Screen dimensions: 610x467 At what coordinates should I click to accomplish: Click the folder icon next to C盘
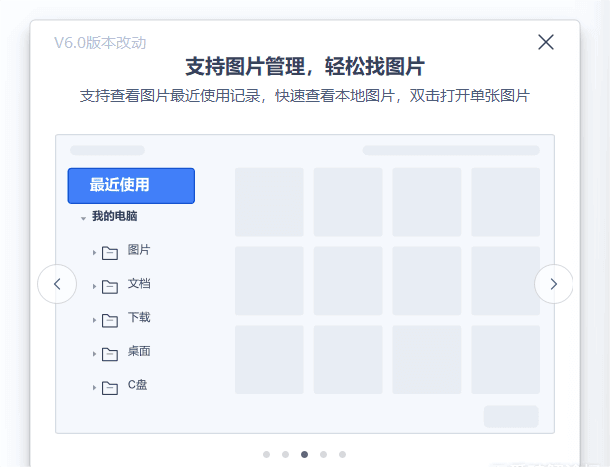(110, 388)
